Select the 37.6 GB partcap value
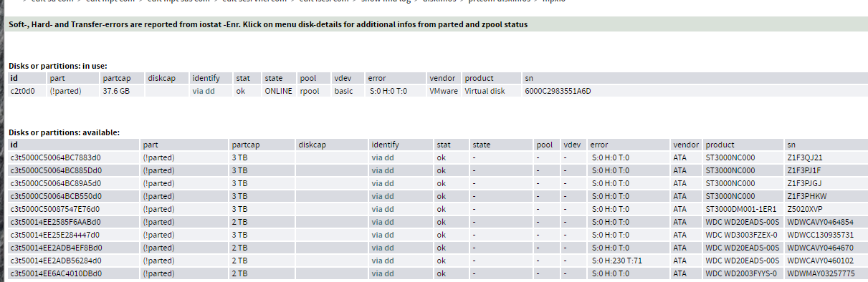The height and width of the screenshot is (282, 868). click(x=116, y=92)
